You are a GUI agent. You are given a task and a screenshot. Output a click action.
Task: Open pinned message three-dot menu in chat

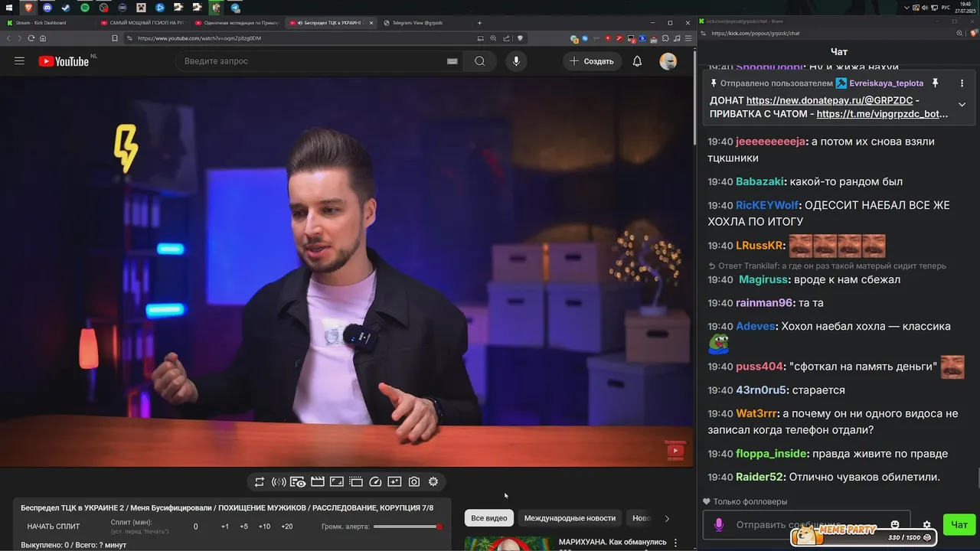click(962, 83)
